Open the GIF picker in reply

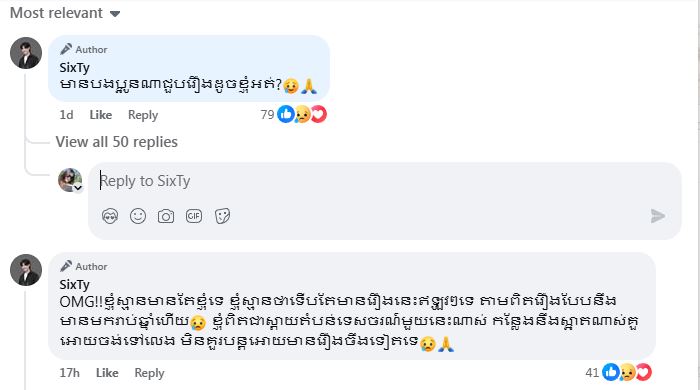[194, 216]
